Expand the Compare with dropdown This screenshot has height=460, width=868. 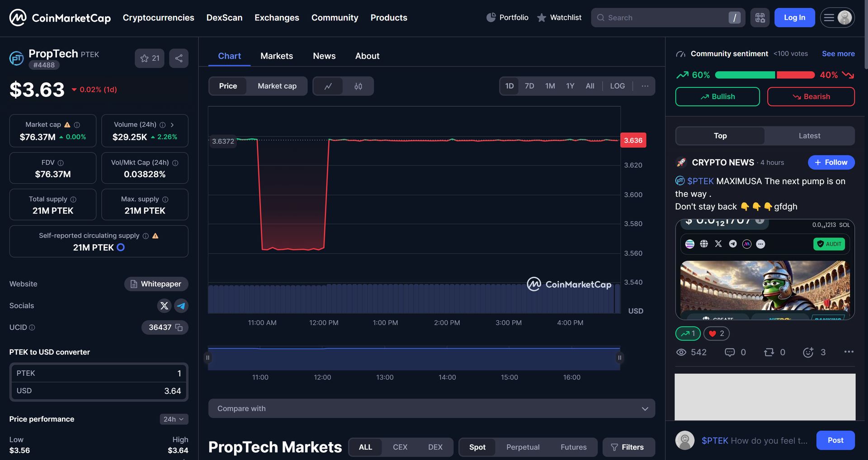pos(432,408)
